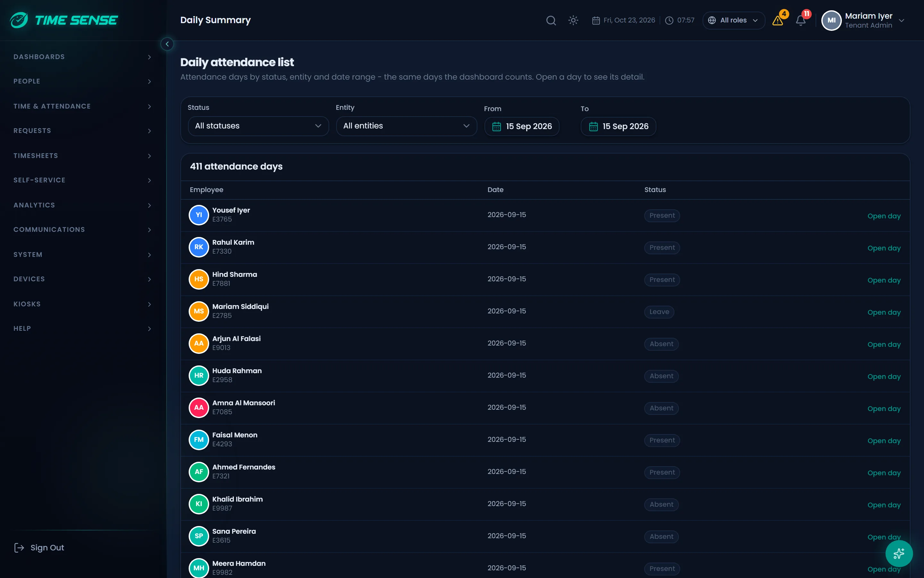Click calendar icon in From date field
Screen dimensions: 924x578
496,127
